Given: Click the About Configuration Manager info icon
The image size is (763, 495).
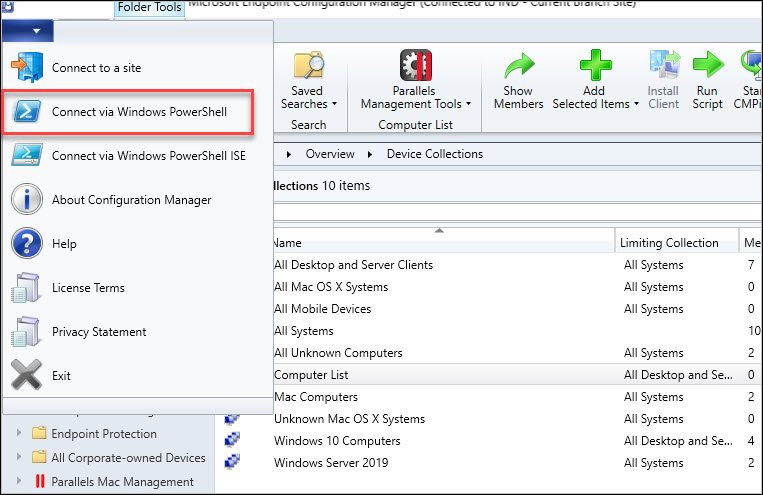Looking at the screenshot, I should (x=27, y=199).
